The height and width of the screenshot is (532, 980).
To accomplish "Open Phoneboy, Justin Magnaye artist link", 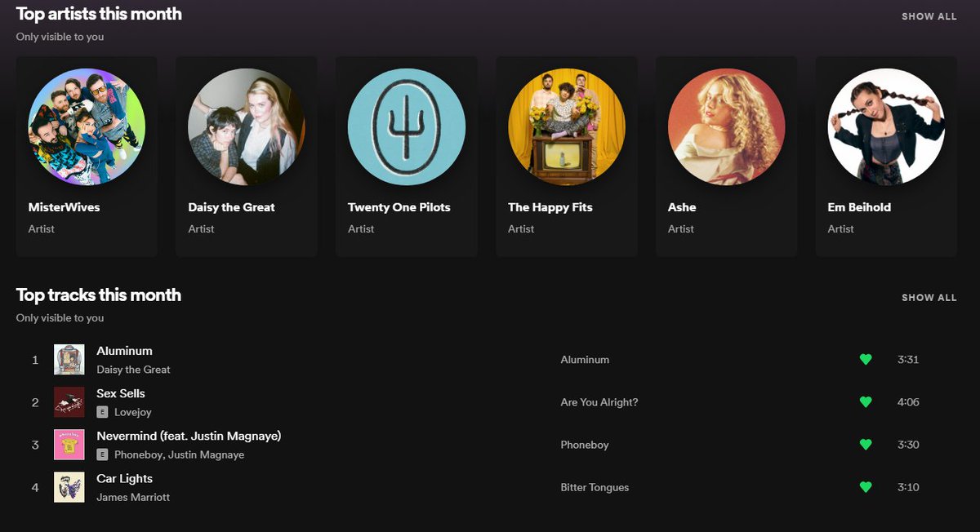I will [179, 454].
